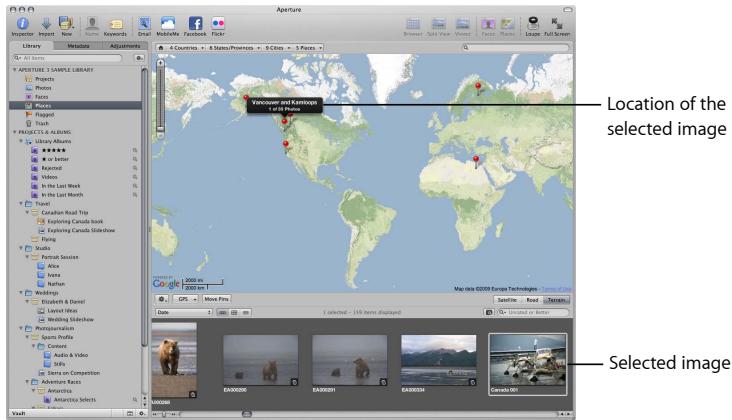Adjust the map zoom slider
This screenshot has height=420, width=732.
161,128
